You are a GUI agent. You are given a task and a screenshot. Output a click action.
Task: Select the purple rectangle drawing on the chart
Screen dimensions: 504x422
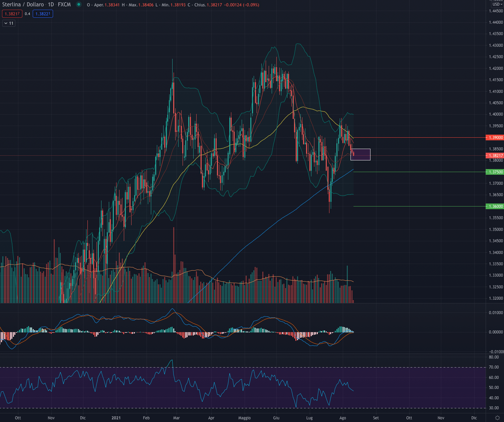[360, 154]
